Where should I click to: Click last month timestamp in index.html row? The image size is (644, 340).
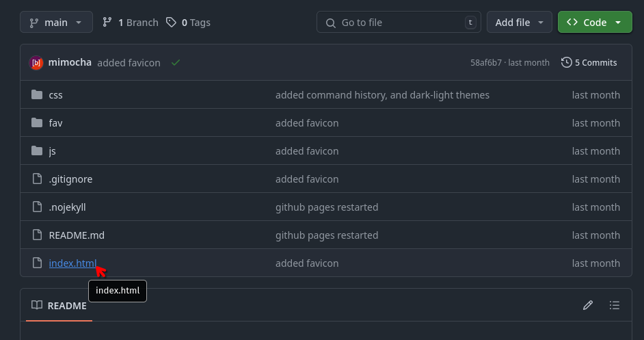tap(596, 263)
